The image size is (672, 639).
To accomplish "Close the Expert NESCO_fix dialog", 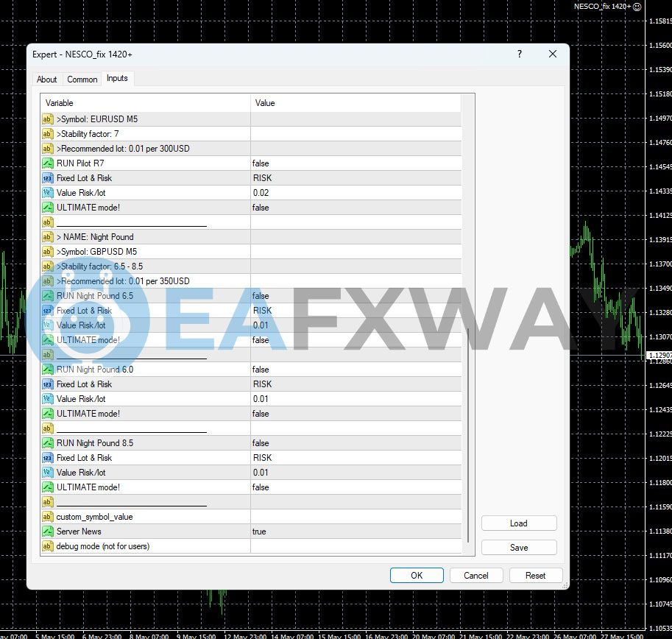I will (x=553, y=54).
